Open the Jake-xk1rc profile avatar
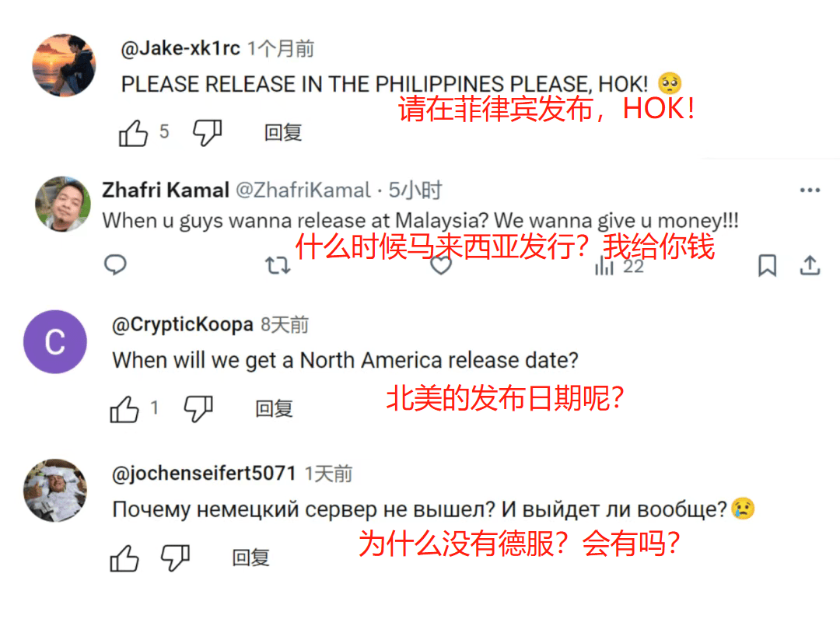The width and height of the screenshot is (840, 619). pos(64,65)
